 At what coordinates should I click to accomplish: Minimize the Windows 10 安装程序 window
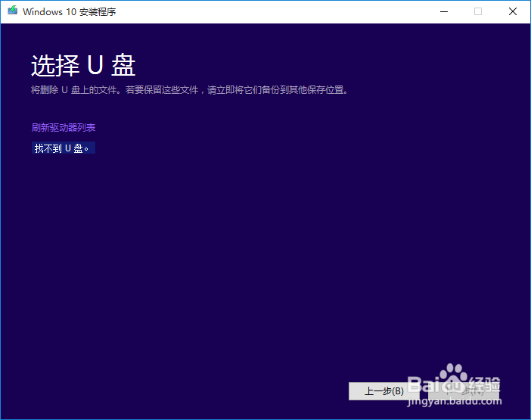tap(443, 11)
